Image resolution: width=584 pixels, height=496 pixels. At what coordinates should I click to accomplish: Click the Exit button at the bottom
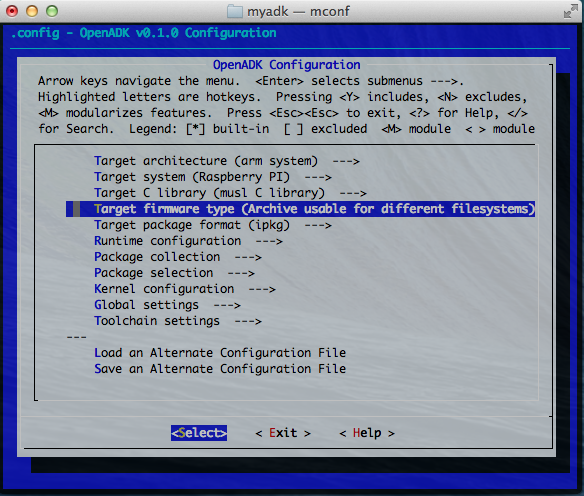283,433
